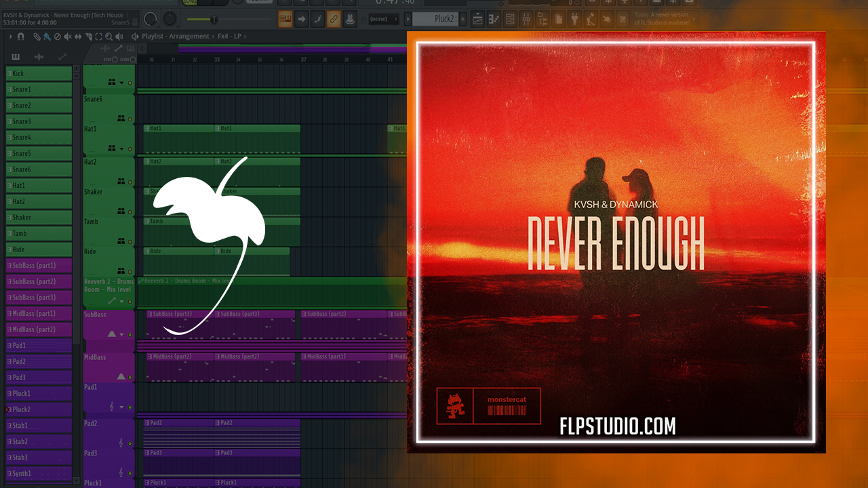Select the playlist Draw pencil tool
This screenshot has height=488, width=868.
pyautogui.click(x=37, y=37)
